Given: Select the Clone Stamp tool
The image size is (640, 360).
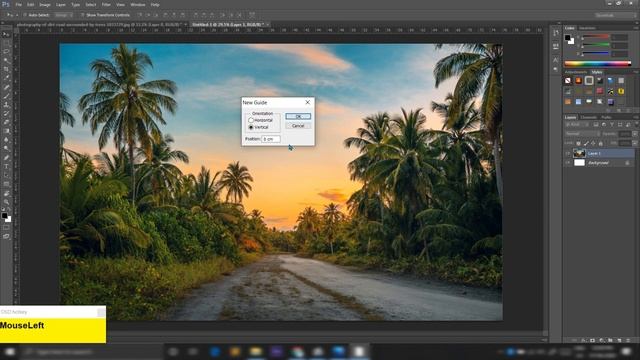Looking at the screenshot, I should pyautogui.click(x=6, y=104).
